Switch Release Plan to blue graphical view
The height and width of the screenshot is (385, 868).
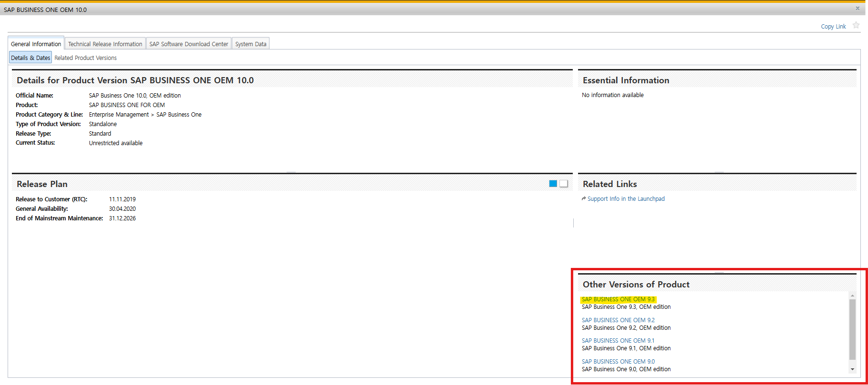point(553,184)
